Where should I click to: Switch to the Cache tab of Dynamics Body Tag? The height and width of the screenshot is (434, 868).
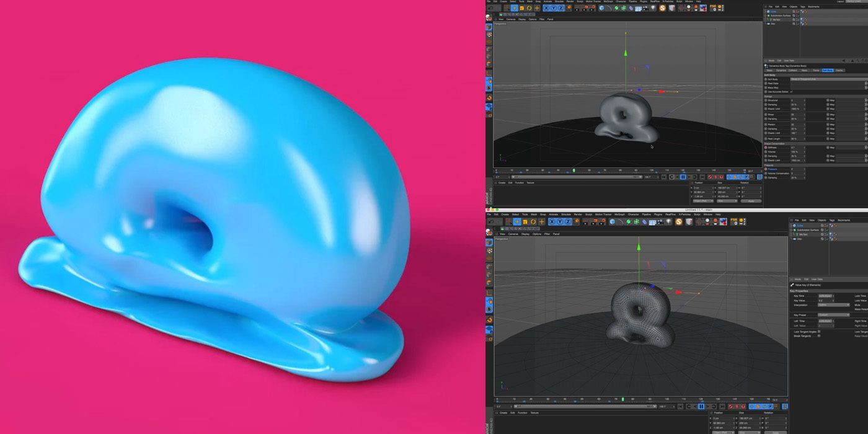pyautogui.click(x=839, y=70)
